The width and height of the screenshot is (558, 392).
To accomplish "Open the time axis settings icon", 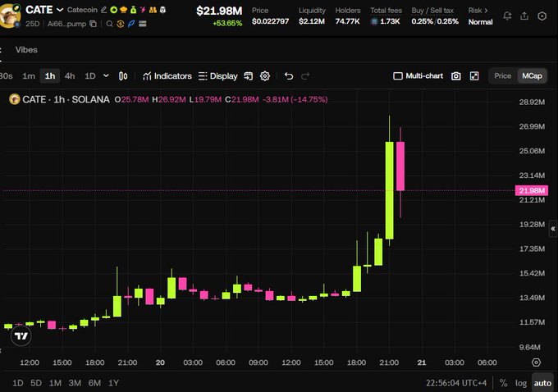I will [x=536, y=362].
